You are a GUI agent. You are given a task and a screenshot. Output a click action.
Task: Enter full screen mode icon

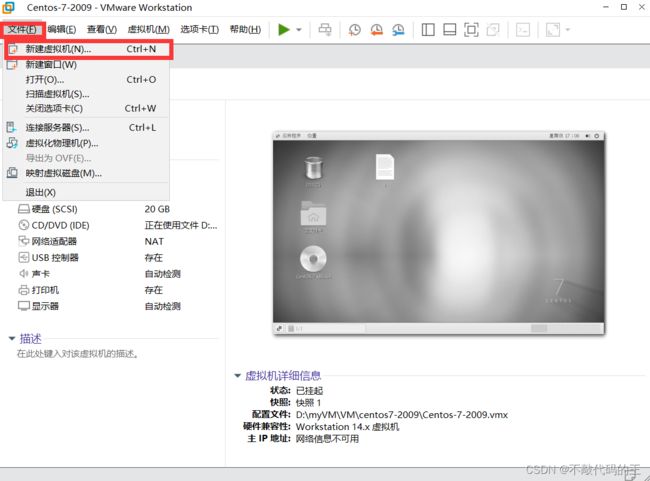471,30
